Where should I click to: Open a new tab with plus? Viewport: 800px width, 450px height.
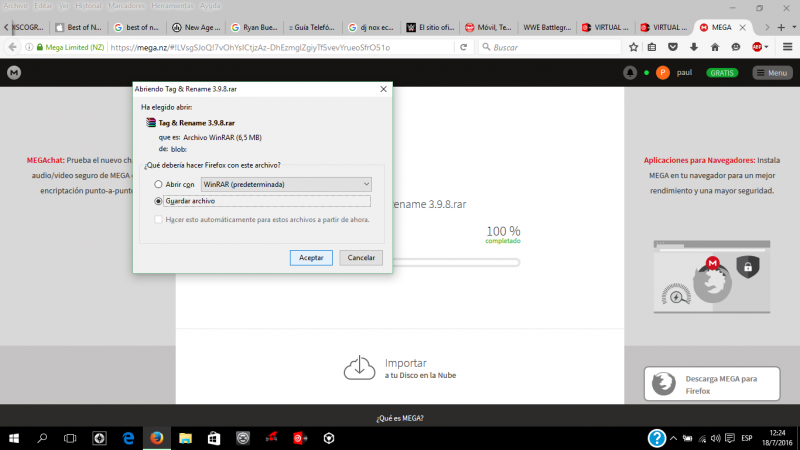pos(781,28)
